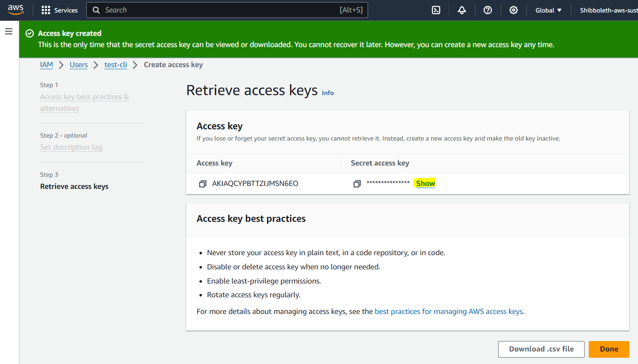Copy the secret access key
The image size is (638, 364).
[x=357, y=184]
